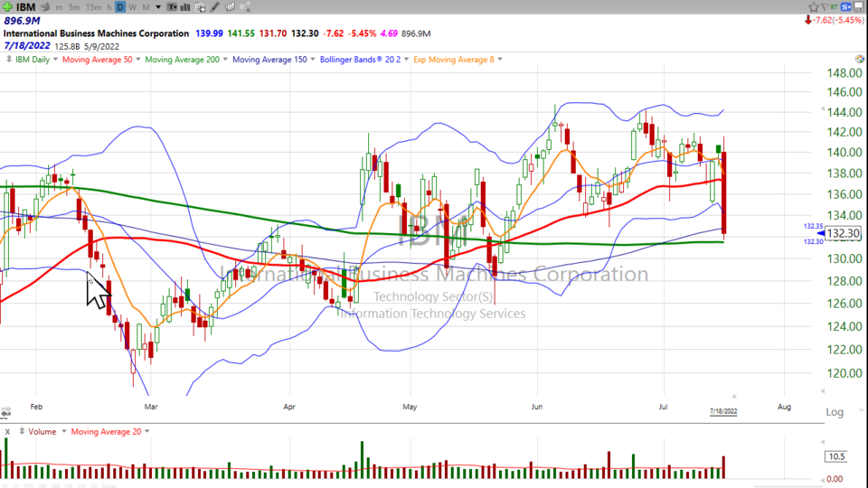Click the 120.00 price axis label

click(844, 373)
